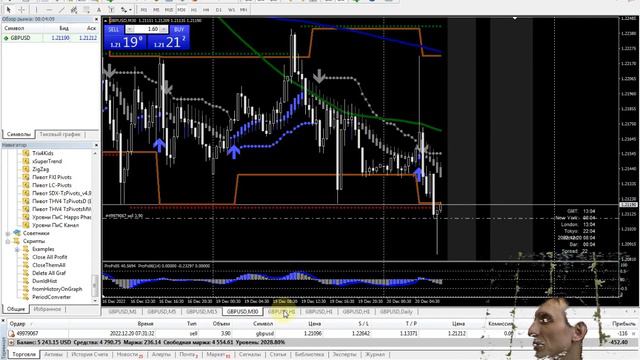The image size is (640, 360).
Task: Open the Эксперты terminal tab
Action: (x=344, y=354)
